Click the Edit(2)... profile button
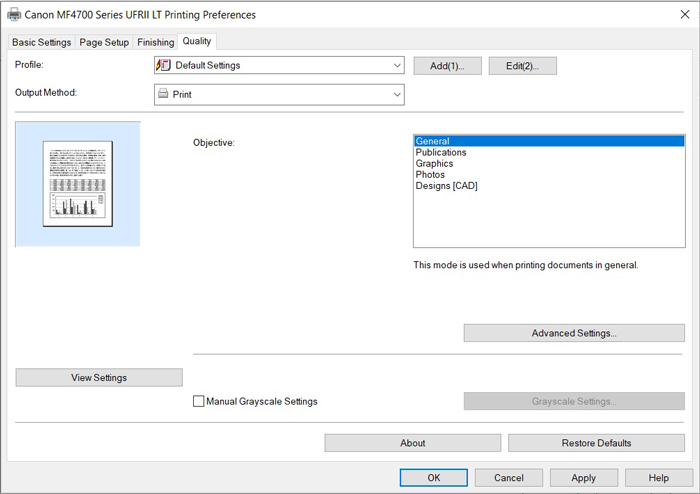 click(x=522, y=66)
